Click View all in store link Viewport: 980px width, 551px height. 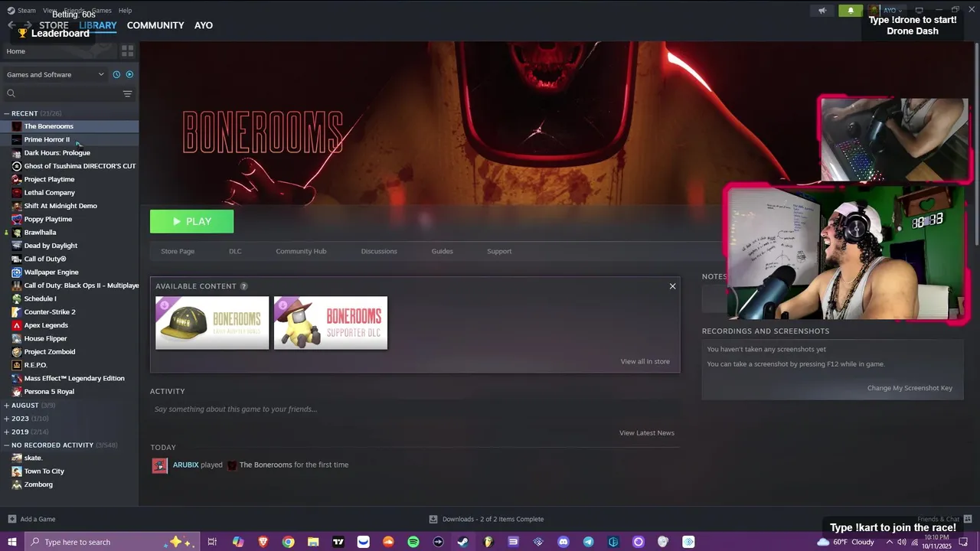[645, 361]
